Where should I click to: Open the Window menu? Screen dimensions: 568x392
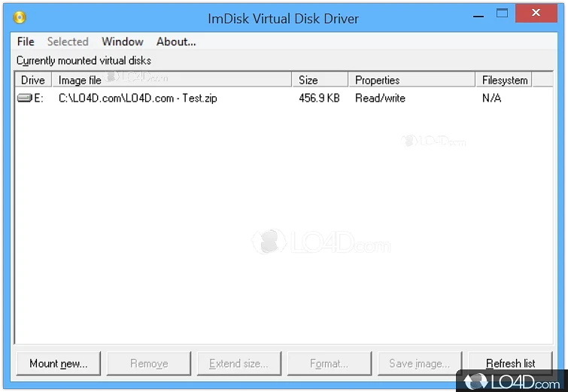click(x=123, y=41)
